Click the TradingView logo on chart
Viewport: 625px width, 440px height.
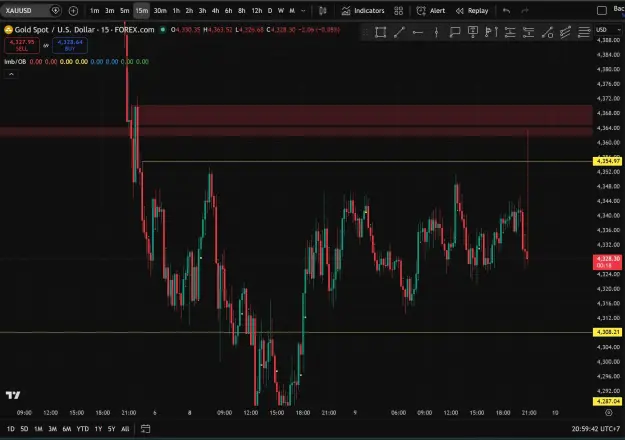click(x=13, y=395)
